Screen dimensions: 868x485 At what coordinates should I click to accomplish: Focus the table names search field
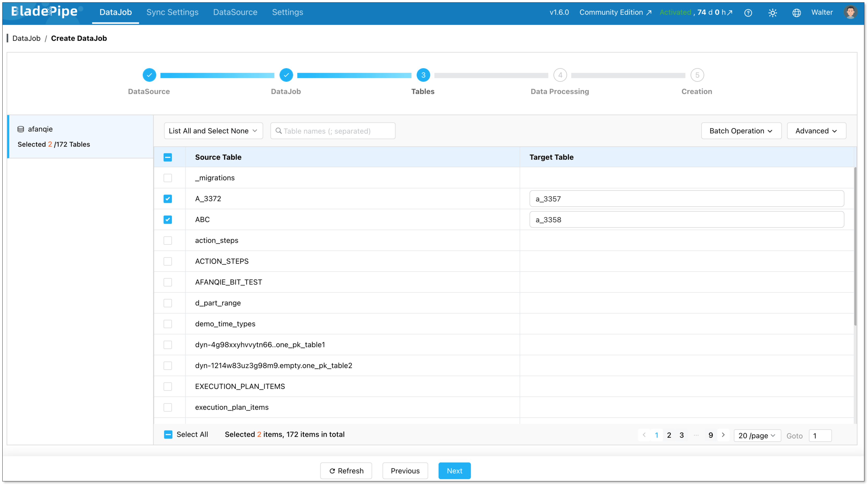[333, 131]
